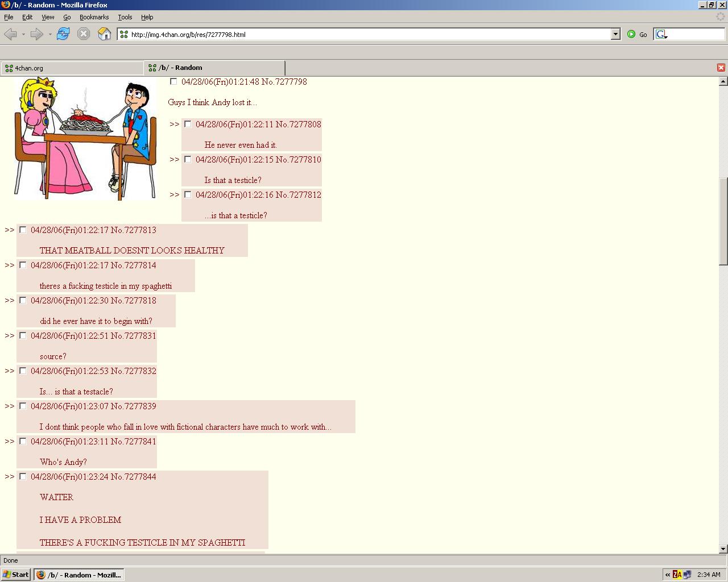Select the /b/ - Random tab
Screen dimensions: 728x582
[x=214, y=68]
